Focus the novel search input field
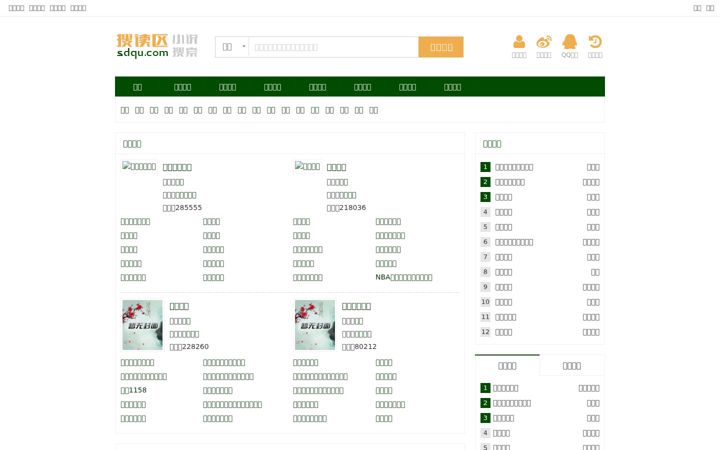The image size is (720, 450). click(333, 47)
